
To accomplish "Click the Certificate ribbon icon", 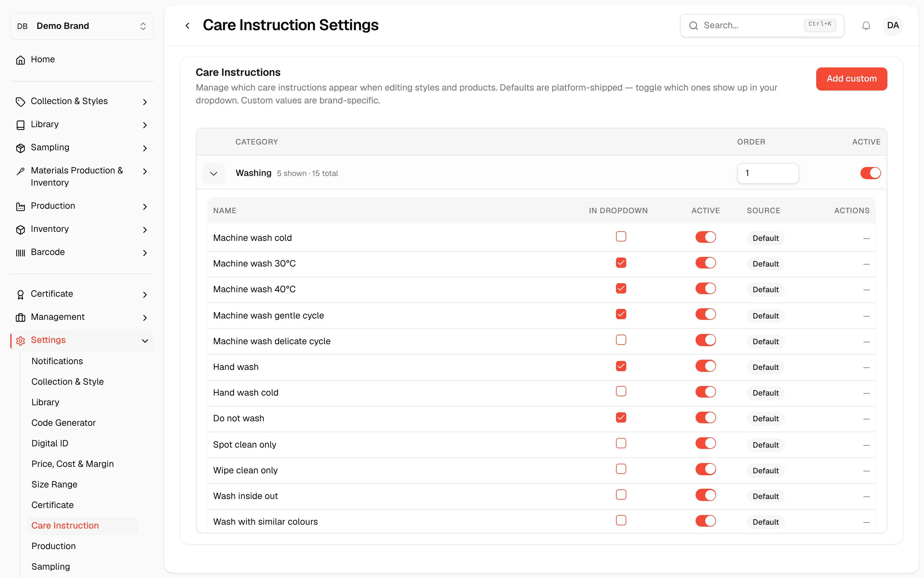I will tap(21, 294).
